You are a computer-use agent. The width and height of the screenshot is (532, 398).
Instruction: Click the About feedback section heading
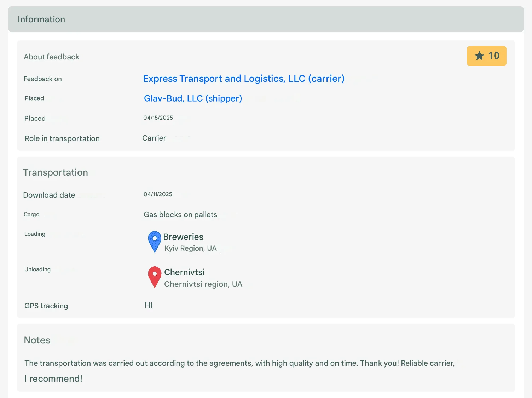52,57
